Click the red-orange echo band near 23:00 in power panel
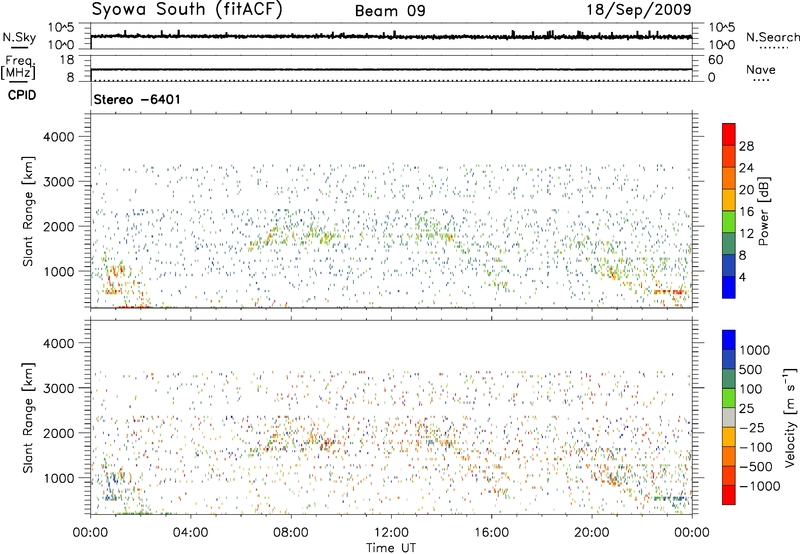The height and width of the screenshot is (554, 800). click(669, 292)
